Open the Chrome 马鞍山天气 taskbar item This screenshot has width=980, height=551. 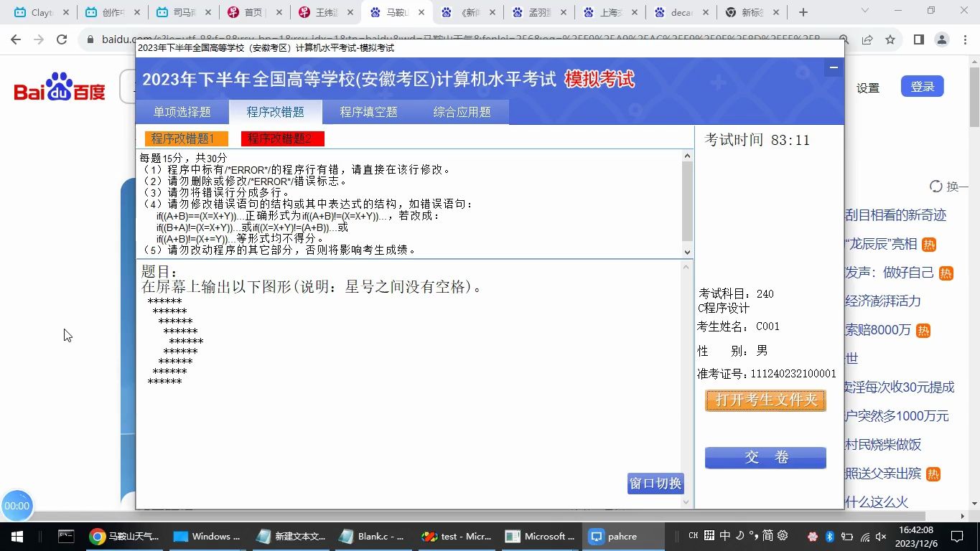[x=126, y=536]
